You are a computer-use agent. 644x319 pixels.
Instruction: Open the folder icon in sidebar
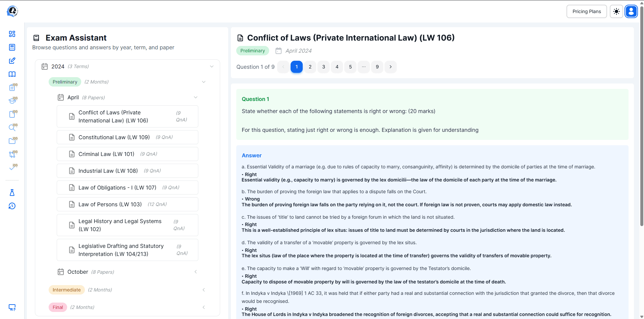click(13, 141)
